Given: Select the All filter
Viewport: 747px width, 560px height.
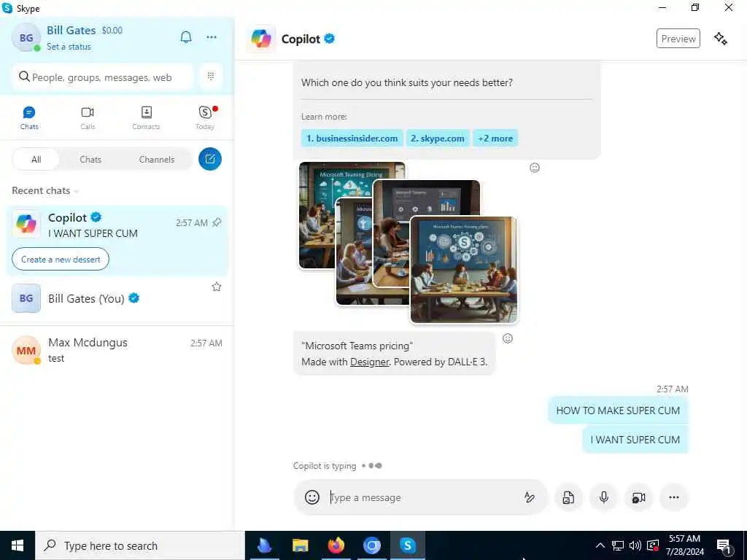Looking at the screenshot, I should pos(36,160).
